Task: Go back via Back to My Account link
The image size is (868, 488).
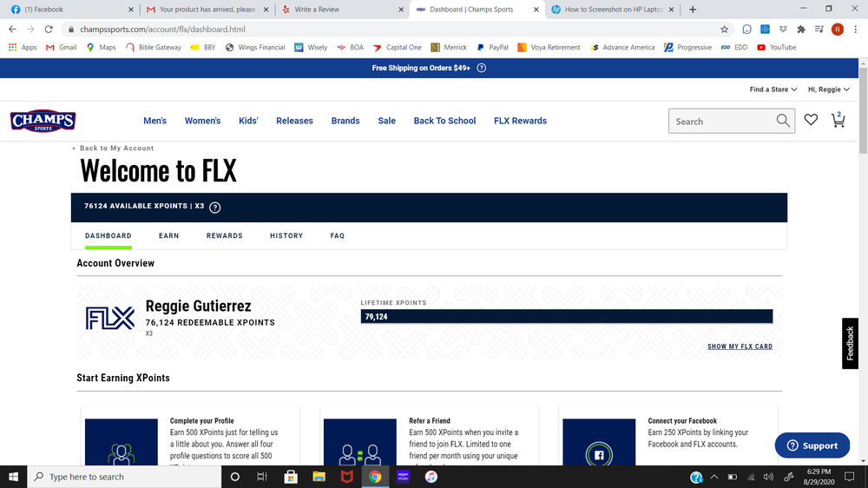Action: pos(116,148)
